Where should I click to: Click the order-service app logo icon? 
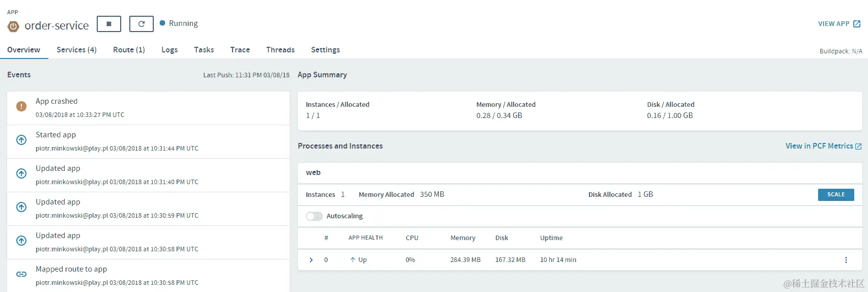tap(13, 26)
